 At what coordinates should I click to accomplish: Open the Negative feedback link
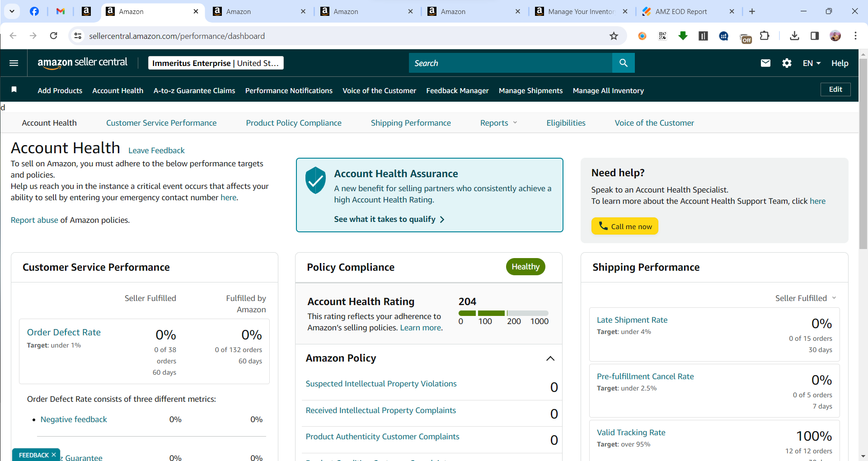pyautogui.click(x=74, y=419)
